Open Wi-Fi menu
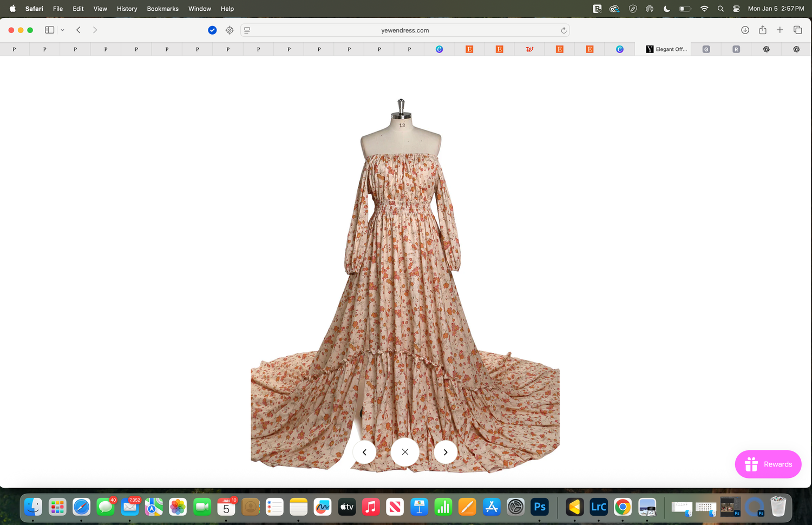 (x=704, y=9)
